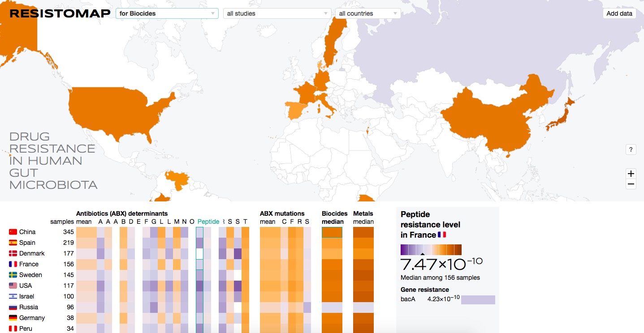Click the resistance level color scale bar
Viewport: 644px width, 333px height.
click(431, 249)
